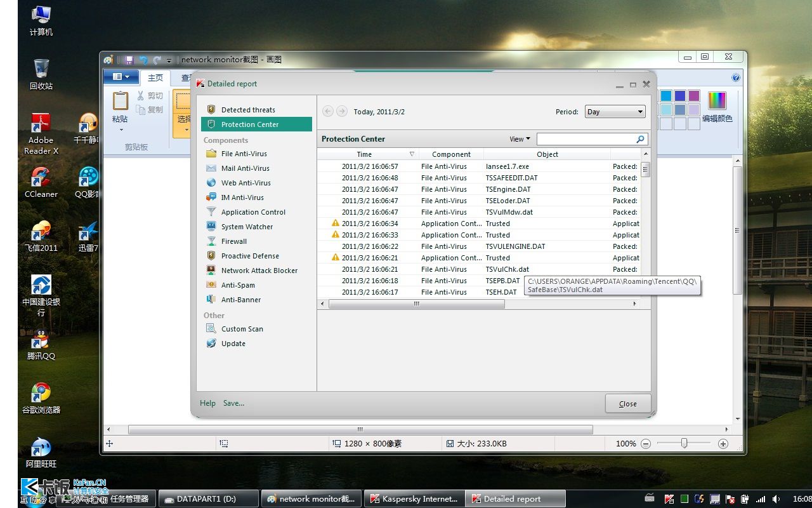Open Mail Anti-Virus component report
Viewport: 812px width, 508px height.
245,168
